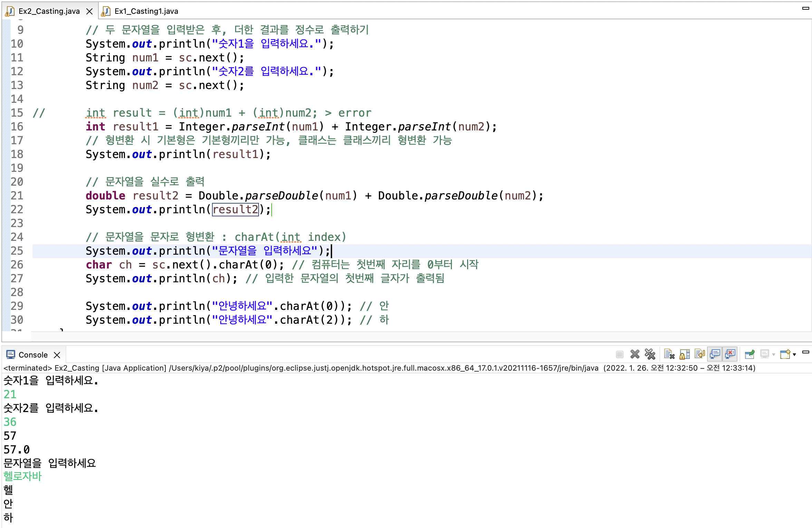This screenshot has height=528, width=812.
Task: Toggle Show Console on error output
Action: tap(730, 354)
